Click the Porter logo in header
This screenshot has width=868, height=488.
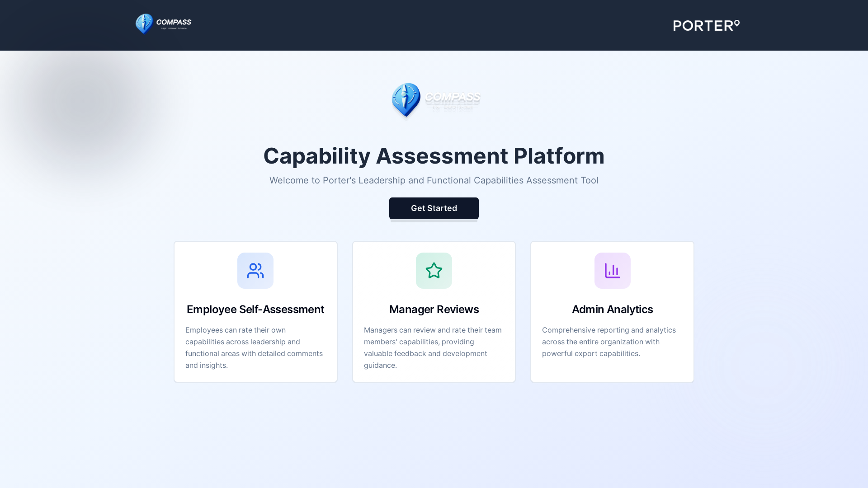(x=707, y=25)
